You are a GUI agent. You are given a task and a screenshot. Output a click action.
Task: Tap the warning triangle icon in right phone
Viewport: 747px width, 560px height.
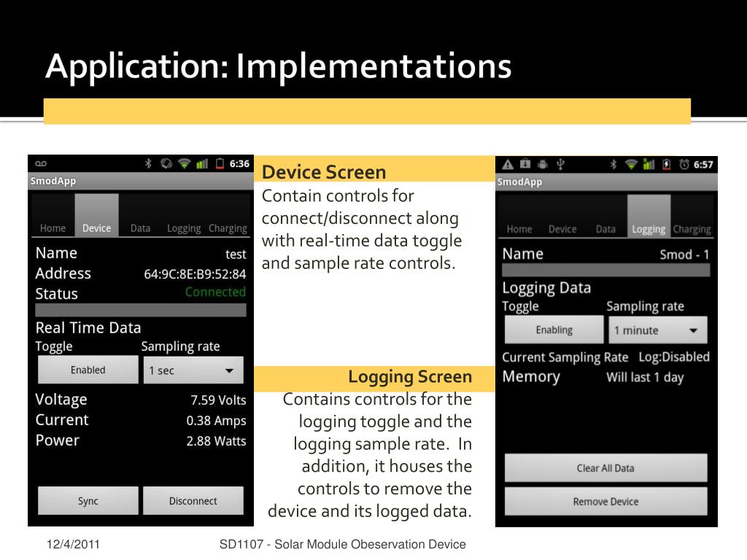[508, 165]
